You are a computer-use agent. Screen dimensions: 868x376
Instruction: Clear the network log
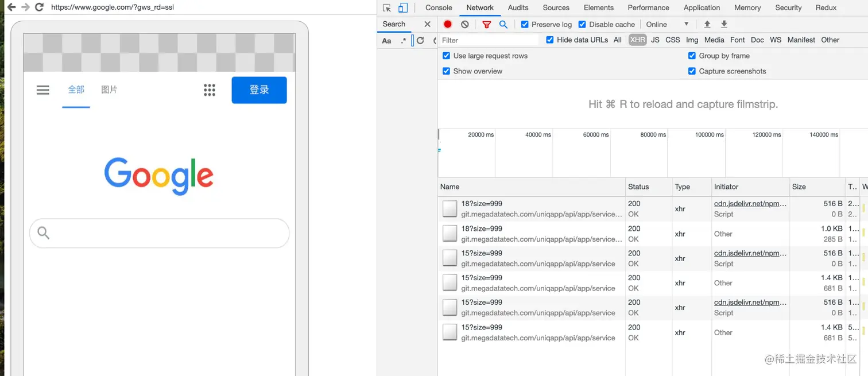coord(465,24)
